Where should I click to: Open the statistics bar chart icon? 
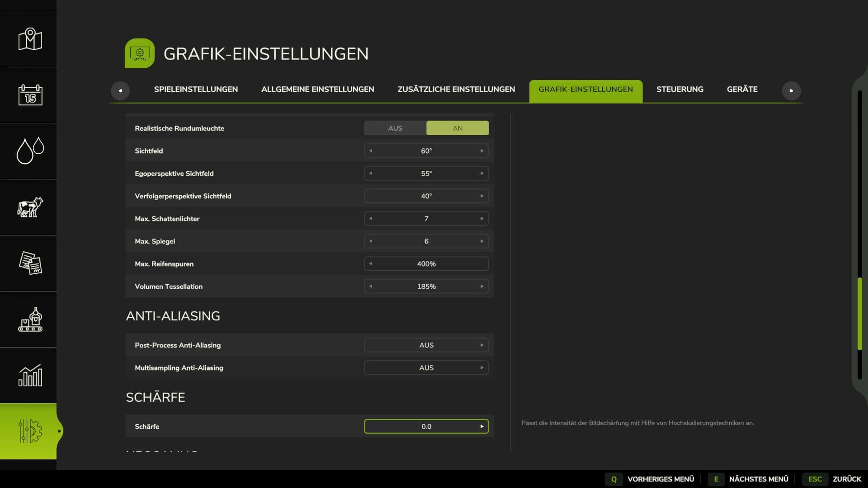tap(30, 375)
